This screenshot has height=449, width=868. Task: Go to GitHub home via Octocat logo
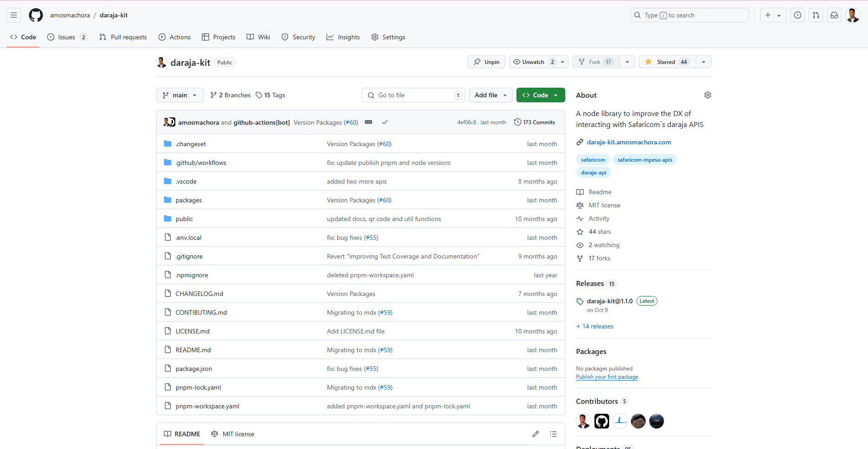(36, 15)
